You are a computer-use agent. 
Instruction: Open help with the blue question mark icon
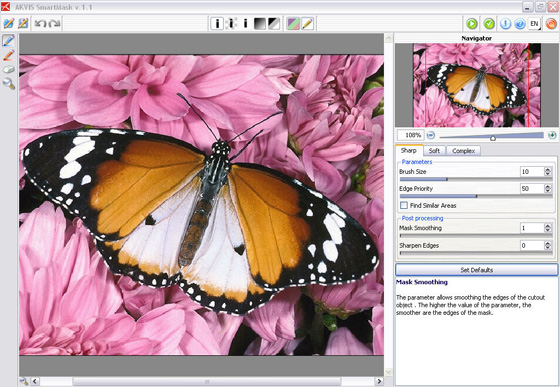pos(520,24)
